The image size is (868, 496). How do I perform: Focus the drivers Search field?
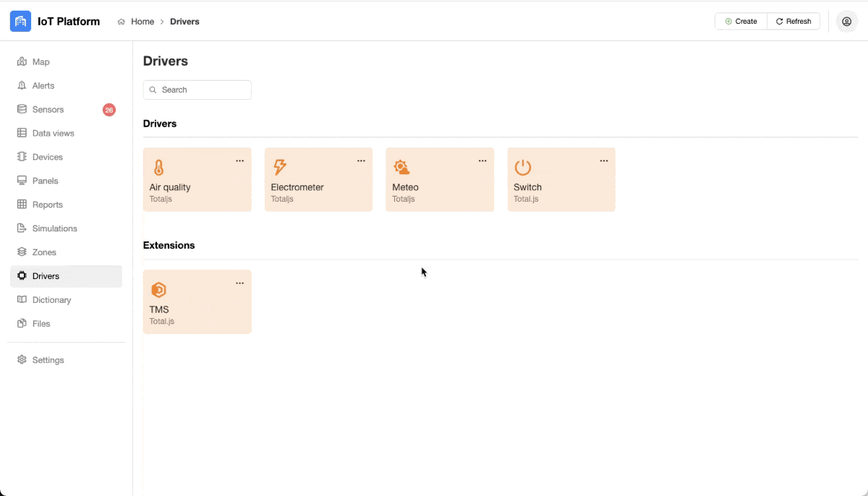[203, 90]
